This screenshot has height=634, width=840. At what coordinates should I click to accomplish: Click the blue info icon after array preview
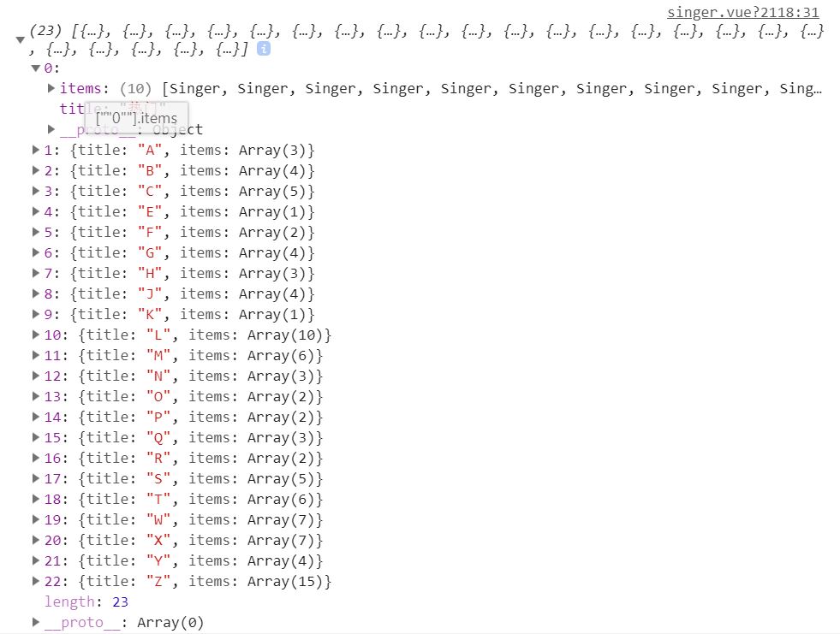264,49
